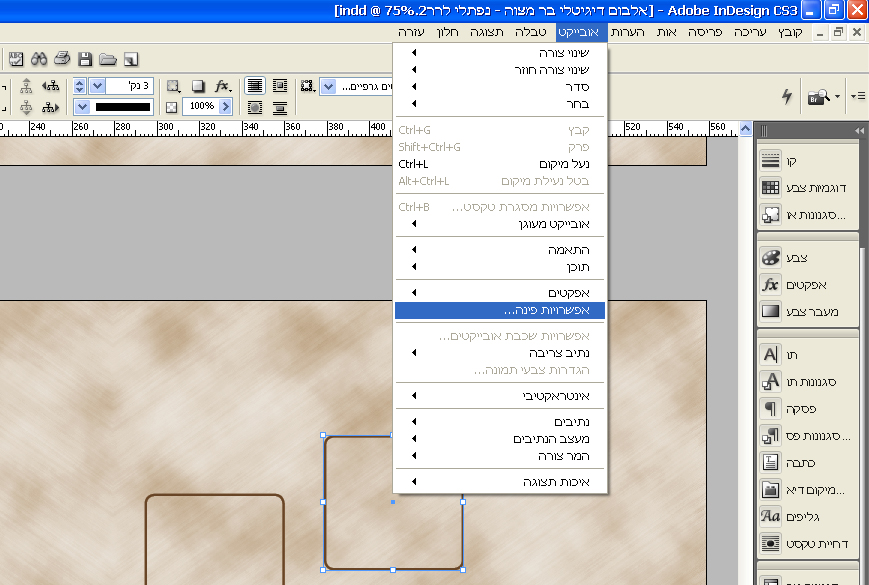
Task: Open the קו (Stroke) panel icon
Action: (x=770, y=161)
